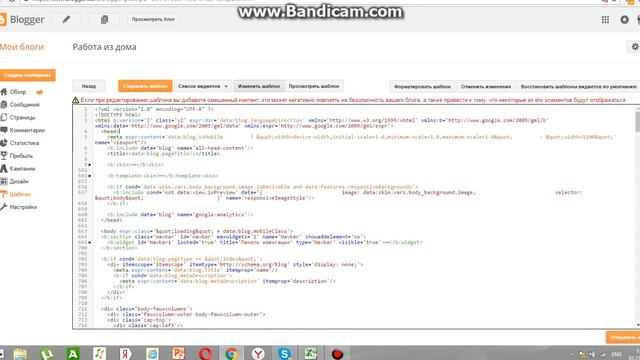This screenshot has height=360, width=640.
Task: Click the 'Форматировать шаблон' button
Action: [x=422, y=87]
